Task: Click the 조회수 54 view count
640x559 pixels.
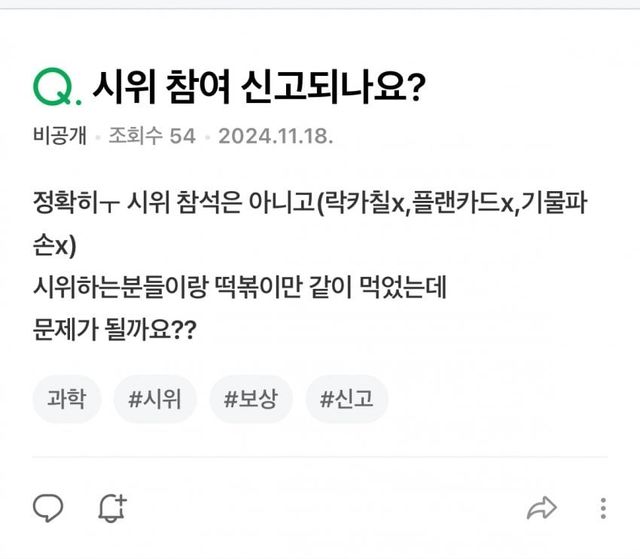Action: point(151,135)
